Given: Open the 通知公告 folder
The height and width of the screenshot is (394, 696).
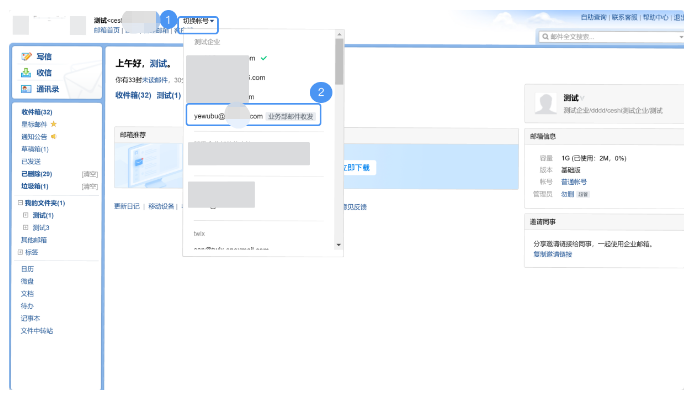Looking at the screenshot, I should tap(34, 137).
